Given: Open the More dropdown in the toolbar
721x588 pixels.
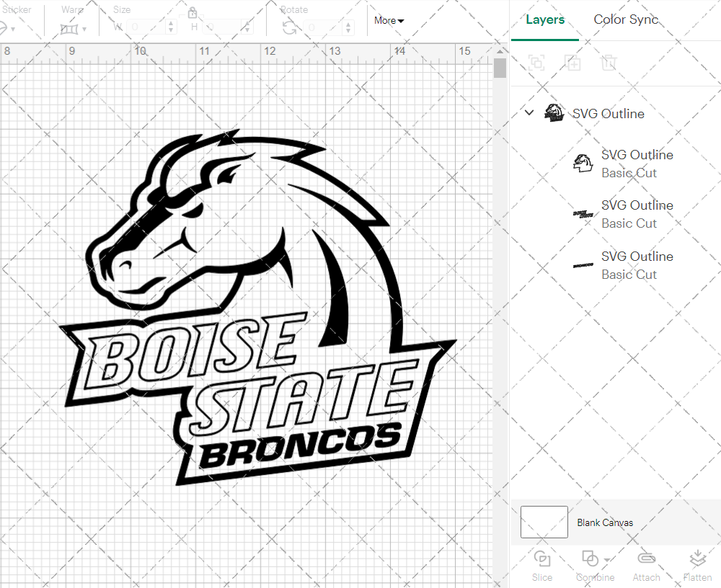Looking at the screenshot, I should click(x=389, y=20).
